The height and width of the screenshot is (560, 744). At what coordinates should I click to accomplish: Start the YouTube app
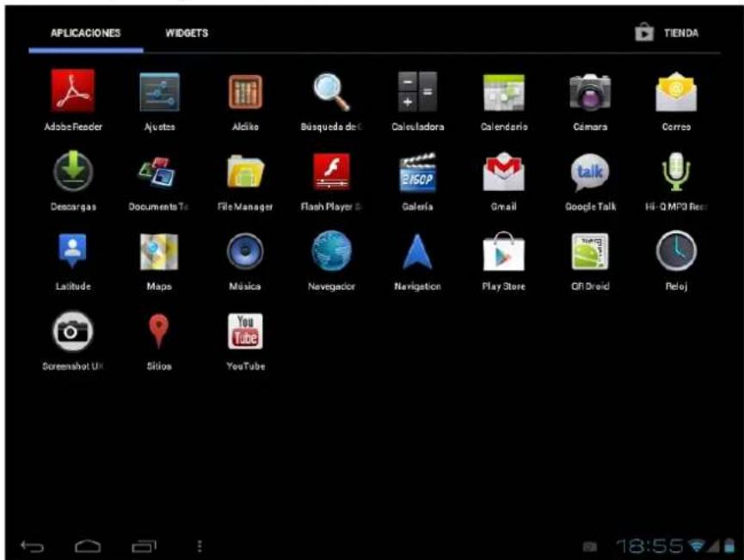tap(243, 331)
